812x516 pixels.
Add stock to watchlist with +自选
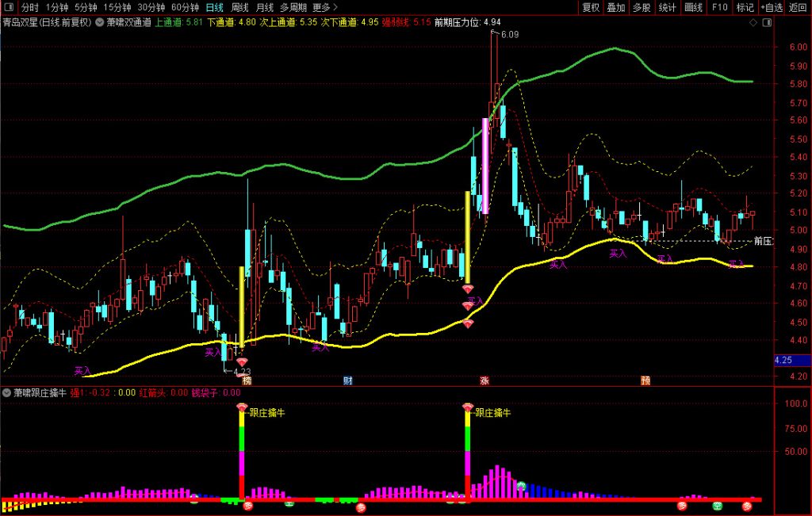coord(771,8)
